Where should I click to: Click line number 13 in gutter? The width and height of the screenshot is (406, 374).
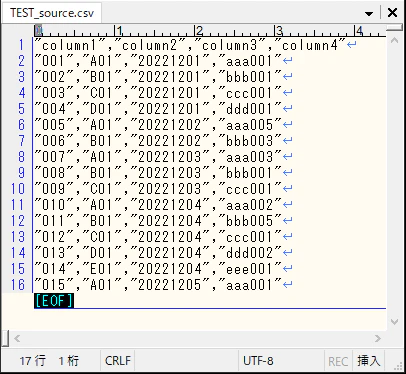tap(18, 237)
